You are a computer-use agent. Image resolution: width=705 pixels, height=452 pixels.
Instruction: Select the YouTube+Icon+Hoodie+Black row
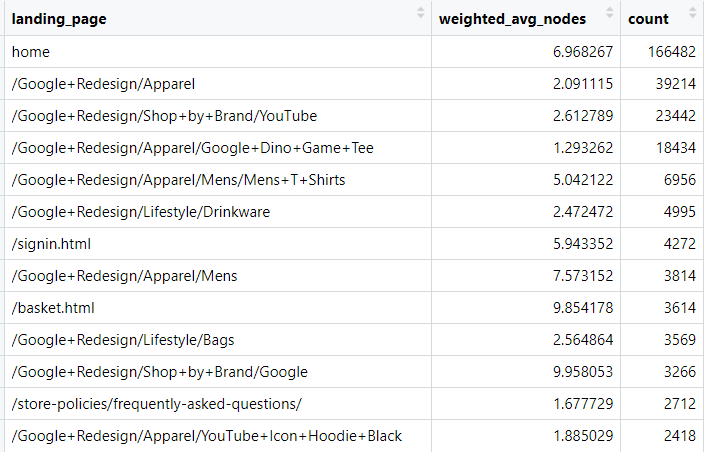point(207,436)
